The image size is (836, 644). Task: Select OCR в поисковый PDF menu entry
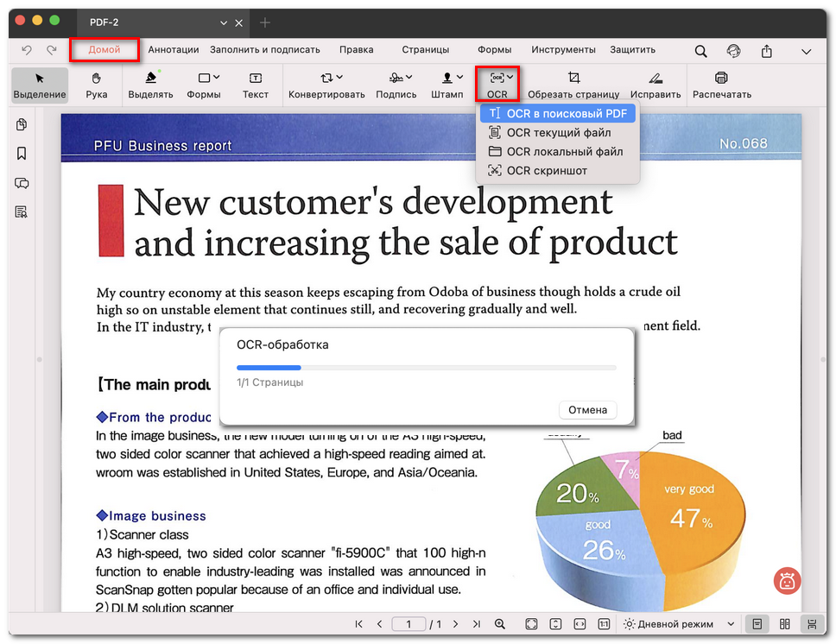click(x=557, y=113)
